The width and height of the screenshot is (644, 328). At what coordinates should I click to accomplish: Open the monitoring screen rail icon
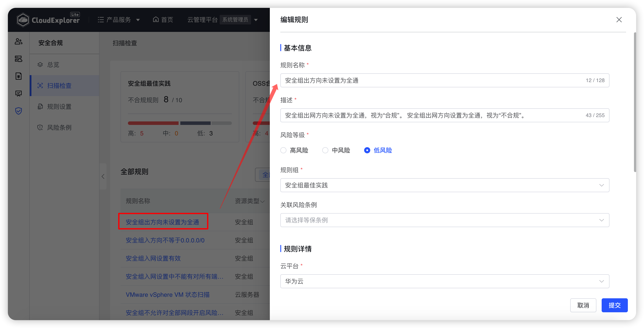(x=19, y=93)
